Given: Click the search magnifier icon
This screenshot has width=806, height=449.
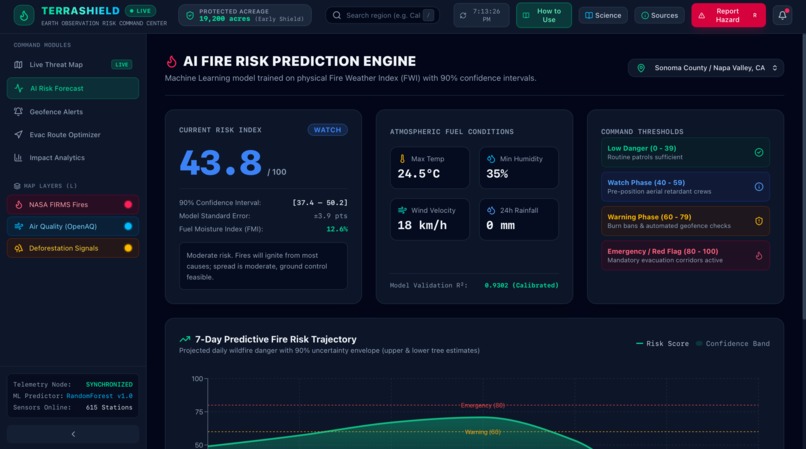Looking at the screenshot, I should [x=337, y=15].
